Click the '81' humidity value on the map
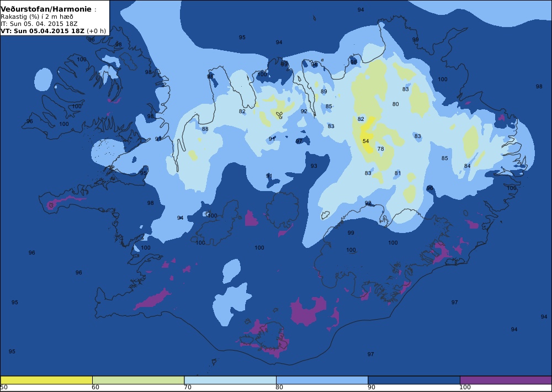 coord(397,173)
